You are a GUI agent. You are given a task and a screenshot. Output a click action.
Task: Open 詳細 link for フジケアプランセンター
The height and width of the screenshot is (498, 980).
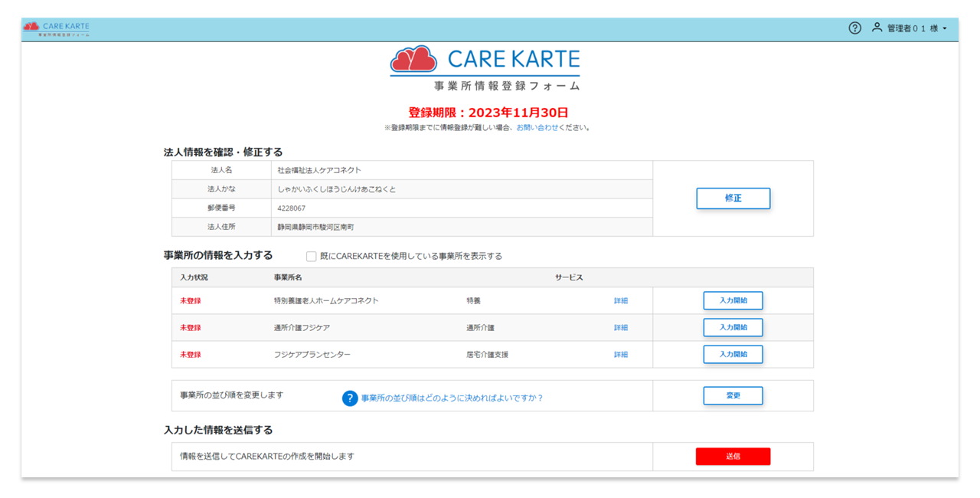(621, 355)
